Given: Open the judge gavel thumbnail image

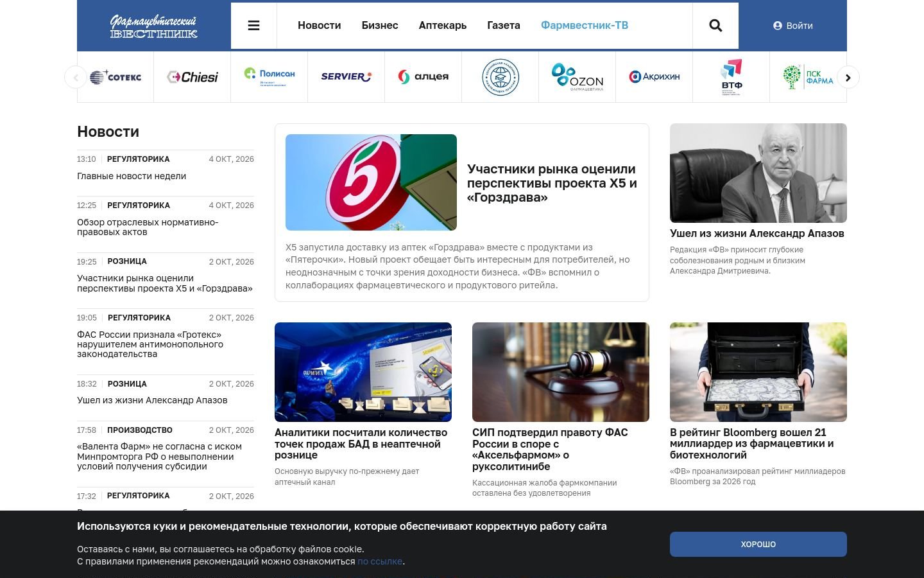Looking at the screenshot, I should pyautogui.click(x=561, y=372).
